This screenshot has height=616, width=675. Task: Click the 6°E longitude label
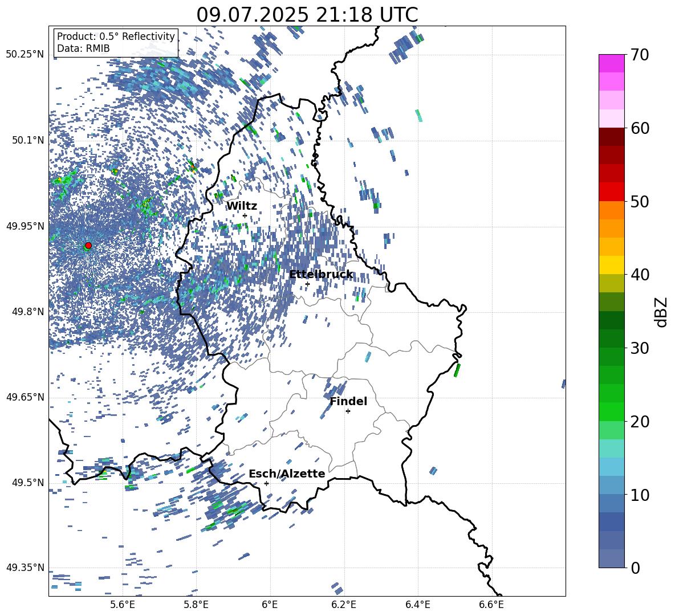point(270,605)
